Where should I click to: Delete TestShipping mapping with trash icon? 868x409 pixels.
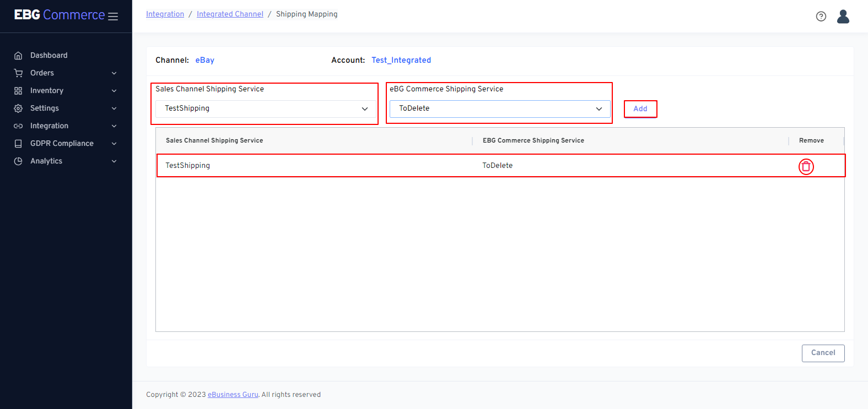click(806, 166)
